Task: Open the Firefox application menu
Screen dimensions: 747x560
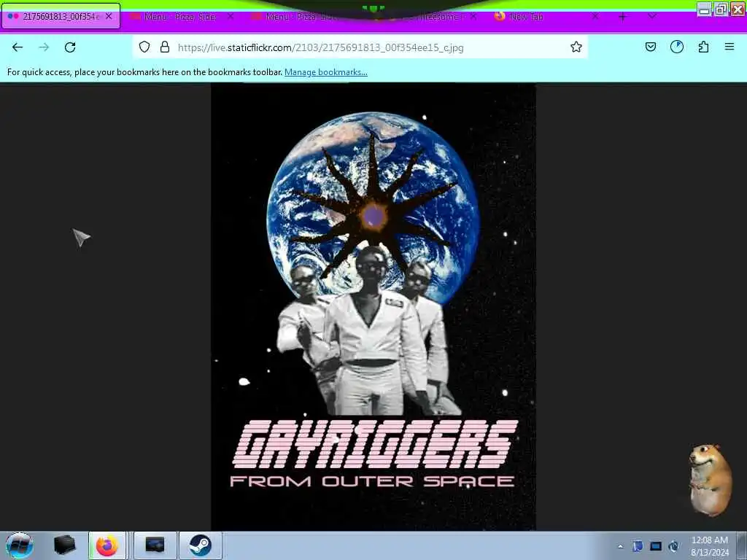Action: pyautogui.click(x=729, y=47)
